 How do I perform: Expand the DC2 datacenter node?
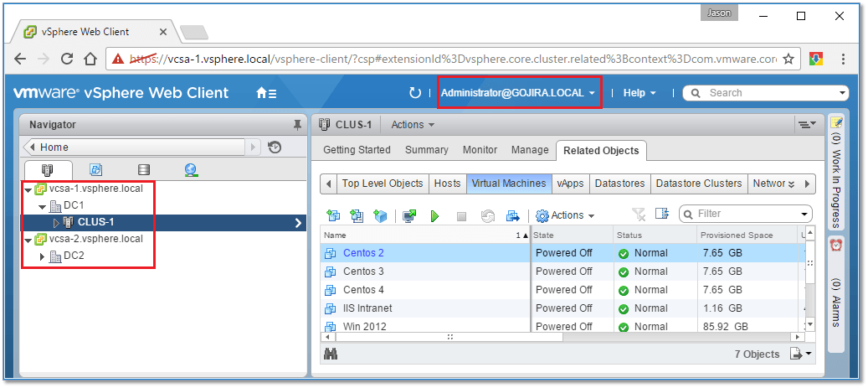[x=43, y=256]
